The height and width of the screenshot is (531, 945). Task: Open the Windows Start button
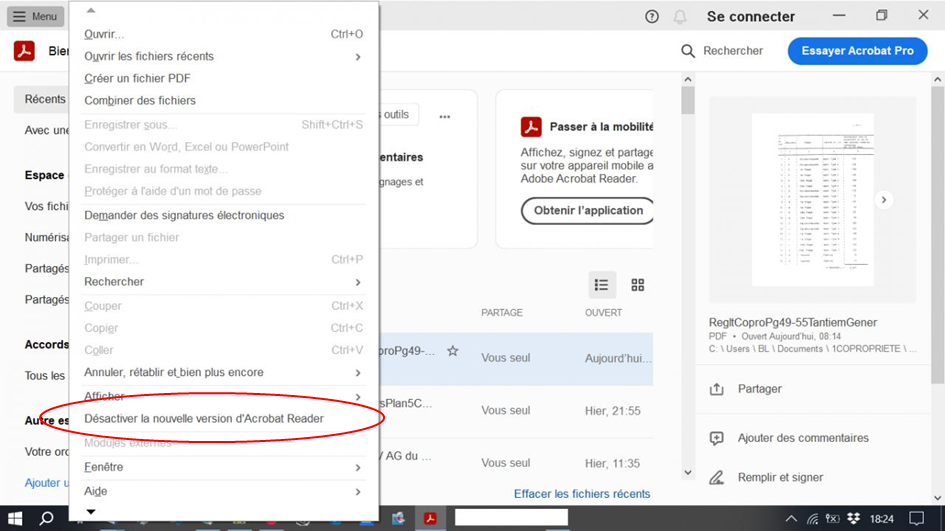click(x=14, y=518)
